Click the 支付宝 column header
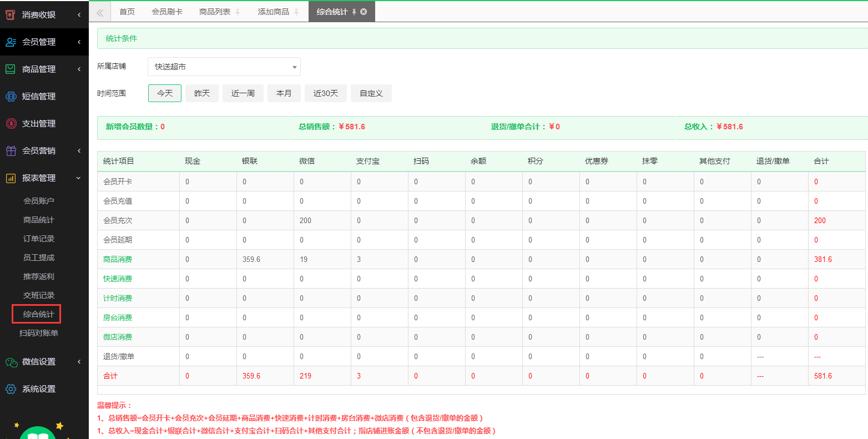868x439 pixels. pos(368,161)
